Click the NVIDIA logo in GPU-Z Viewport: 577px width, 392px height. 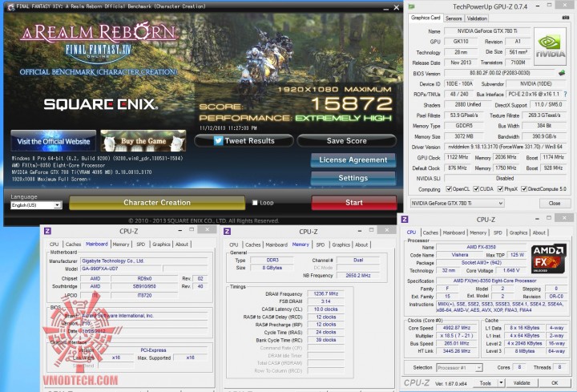pyautogui.click(x=550, y=46)
